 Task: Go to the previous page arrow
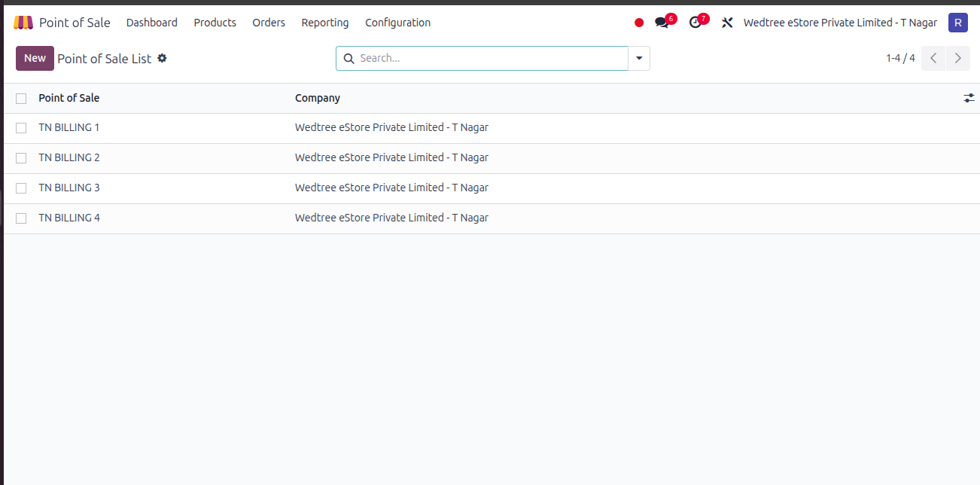[933, 58]
